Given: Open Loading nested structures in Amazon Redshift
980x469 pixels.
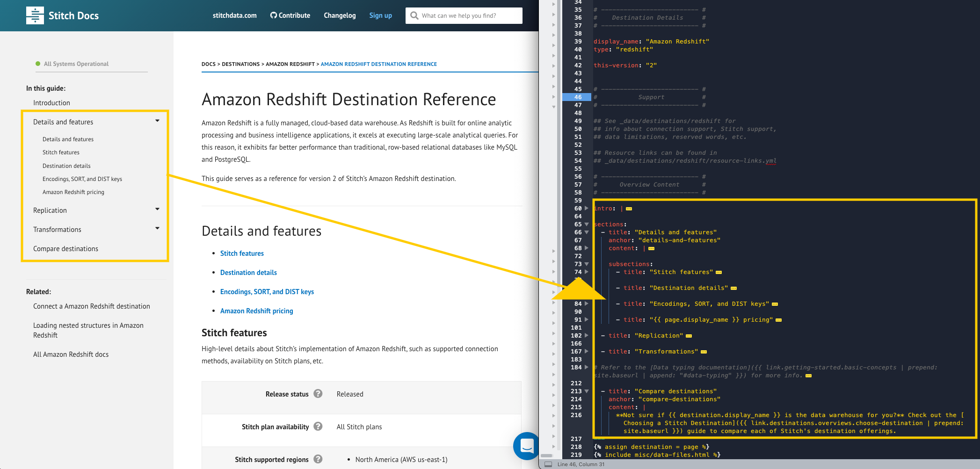Looking at the screenshot, I should pyautogui.click(x=88, y=330).
